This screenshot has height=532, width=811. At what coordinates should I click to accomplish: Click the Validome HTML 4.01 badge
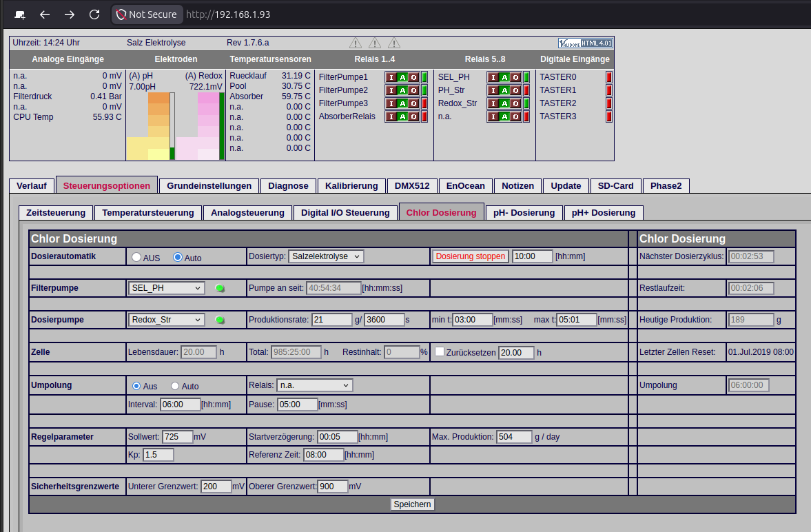[585, 43]
